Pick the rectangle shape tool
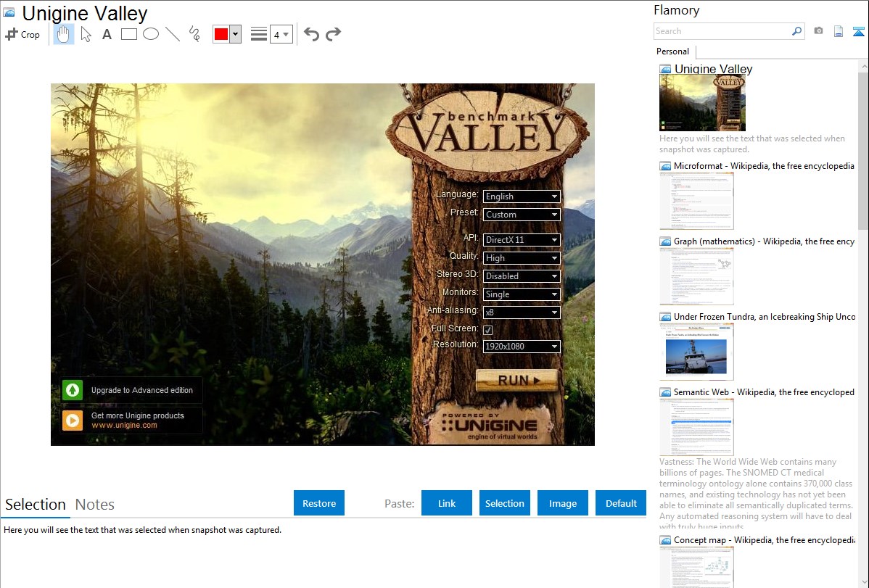This screenshot has height=588, width=869. tap(128, 34)
